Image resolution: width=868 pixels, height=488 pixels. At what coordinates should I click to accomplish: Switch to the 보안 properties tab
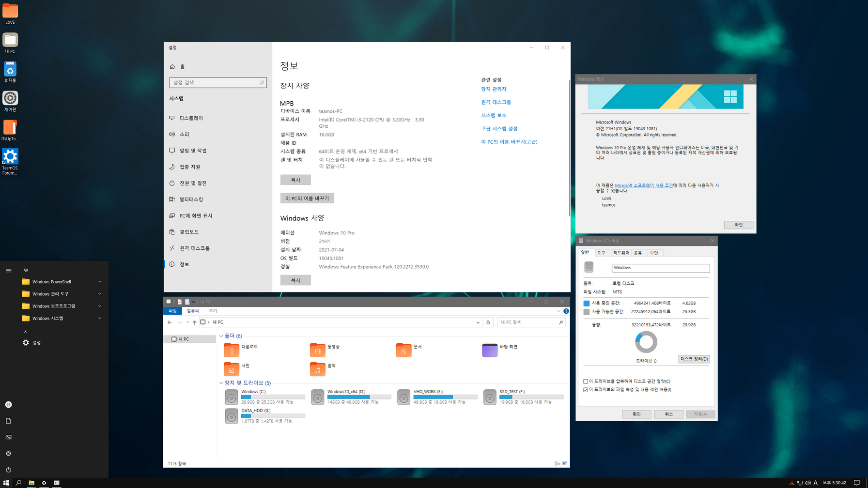click(654, 253)
